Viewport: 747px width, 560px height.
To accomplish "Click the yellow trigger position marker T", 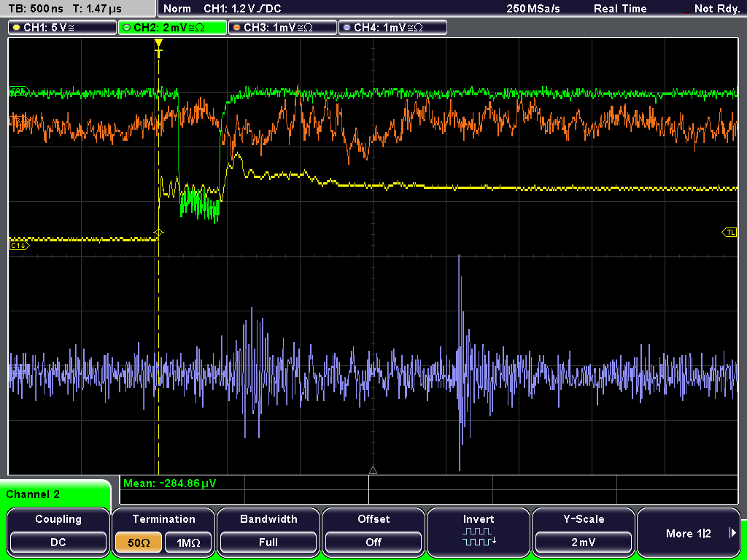I will [x=158, y=48].
